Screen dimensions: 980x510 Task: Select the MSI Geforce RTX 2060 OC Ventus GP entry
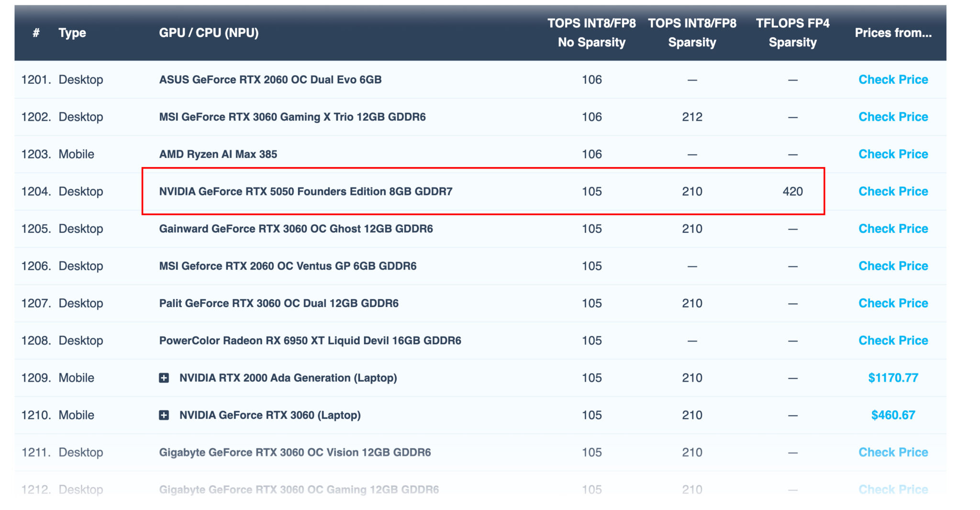point(287,266)
